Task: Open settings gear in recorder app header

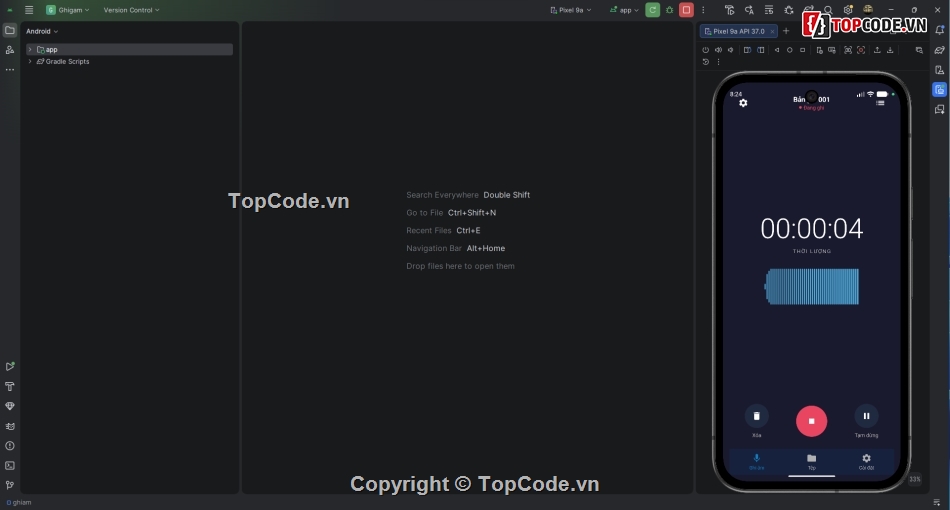Action: click(x=743, y=103)
